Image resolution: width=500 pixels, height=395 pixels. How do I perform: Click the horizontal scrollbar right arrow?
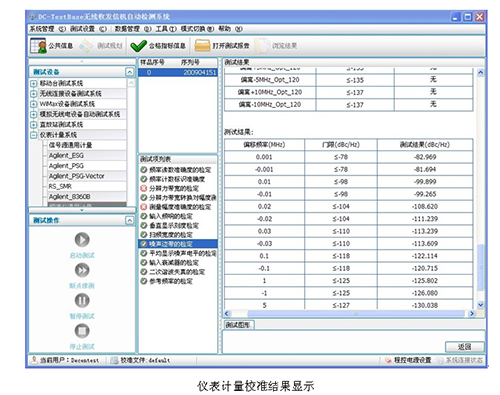click(x=472, y=313)
